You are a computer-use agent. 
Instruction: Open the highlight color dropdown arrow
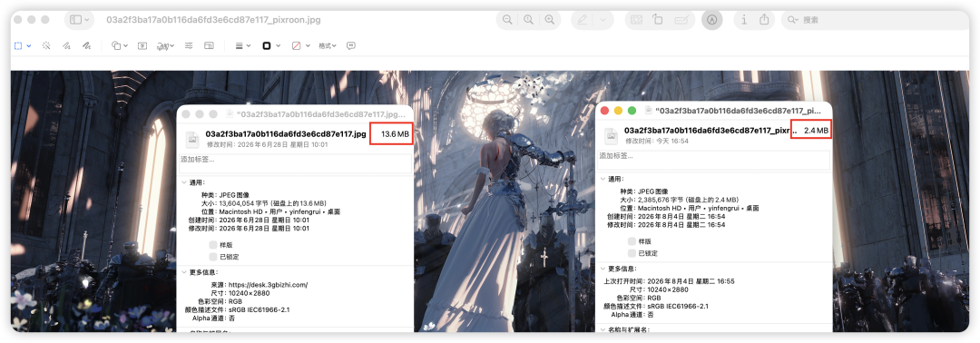point(603,20)
